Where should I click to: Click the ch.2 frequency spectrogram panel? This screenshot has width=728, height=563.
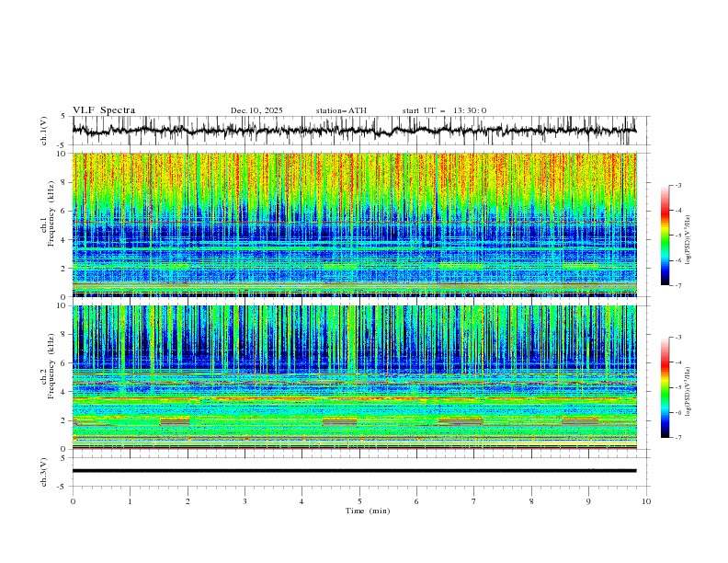click(354, 377)
